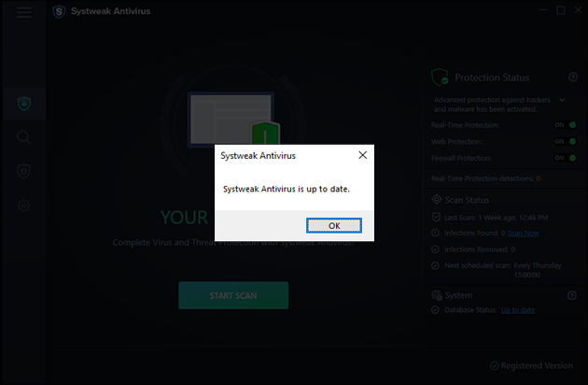The height and width of the screenshot is (385, 588).
Task: Click the START SCAN button
Action: [233, 295]
